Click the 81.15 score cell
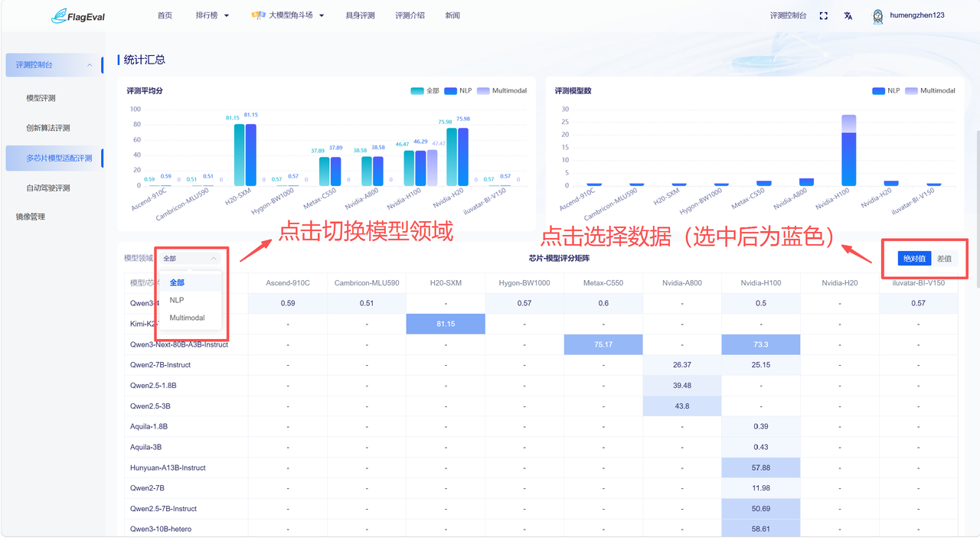Screen dimensions: 980x538 point(446,324)
